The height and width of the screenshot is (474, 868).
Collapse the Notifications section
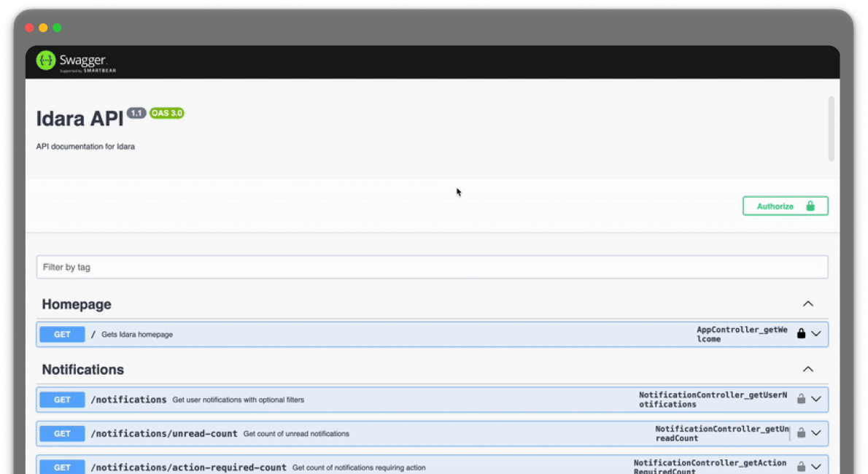[x=807, y=369]
